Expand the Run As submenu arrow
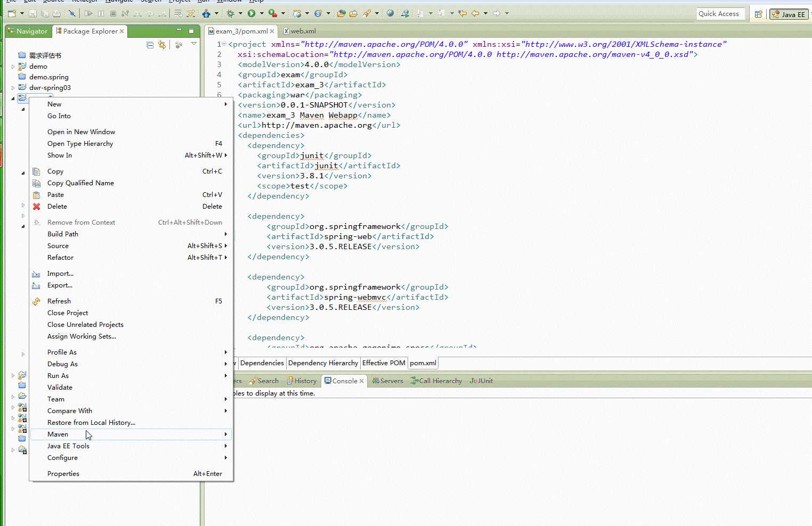 tap(226, 376)
